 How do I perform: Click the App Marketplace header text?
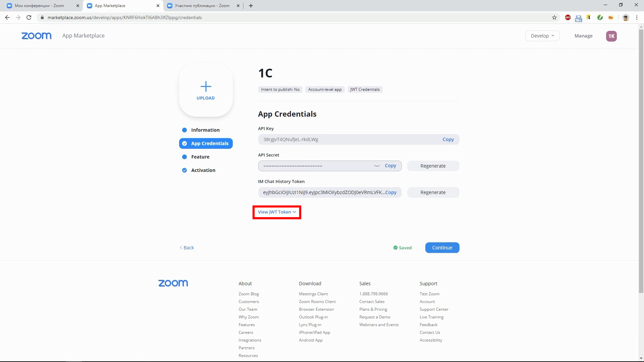83,36
